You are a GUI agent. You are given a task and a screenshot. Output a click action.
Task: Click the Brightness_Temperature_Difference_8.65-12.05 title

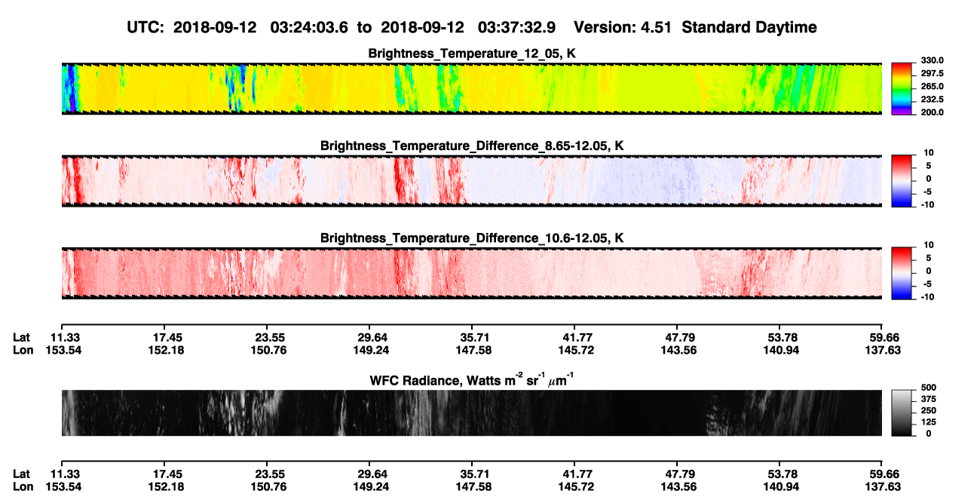point(472,145)
